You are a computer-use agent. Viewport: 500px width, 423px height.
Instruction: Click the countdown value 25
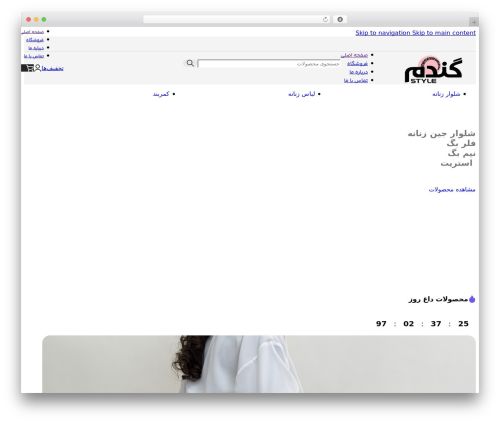click(463, 324)
